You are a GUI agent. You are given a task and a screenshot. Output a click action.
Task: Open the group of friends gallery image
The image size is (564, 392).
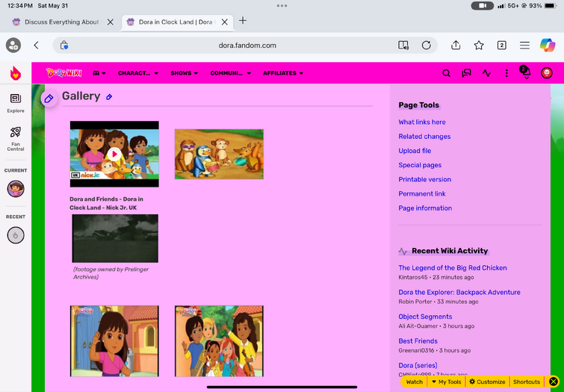pyautogui.click(x=219, y=341)
